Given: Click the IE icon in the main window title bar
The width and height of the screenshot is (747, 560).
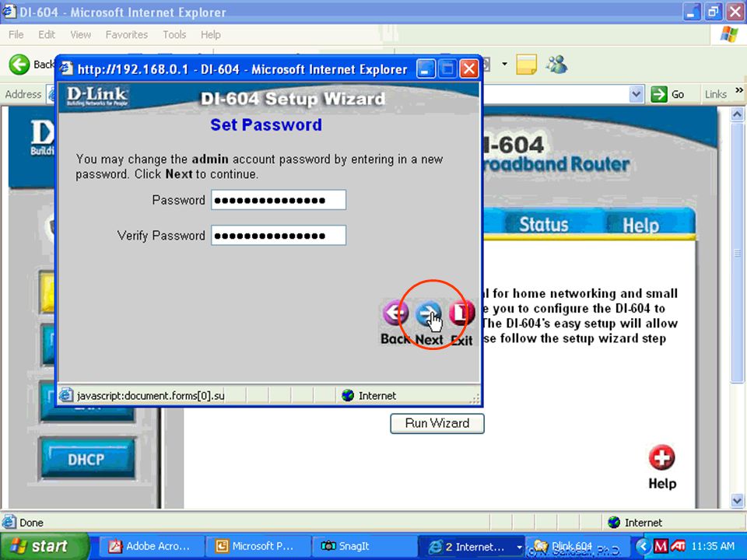Looking at the screenshot, I should tap(9, 10).
